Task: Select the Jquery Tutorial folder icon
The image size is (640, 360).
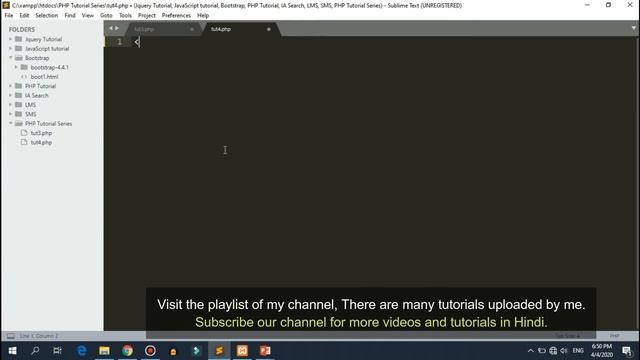Action: [18, 39]
